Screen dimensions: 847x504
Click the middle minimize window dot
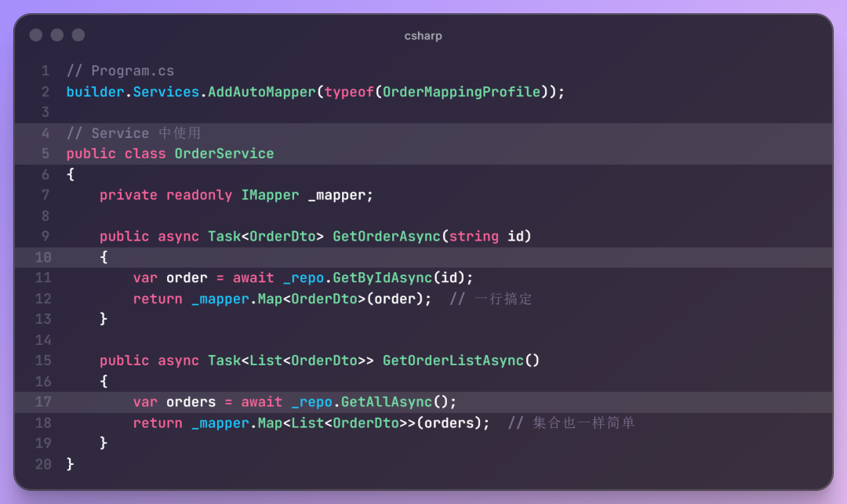point(57,35)
